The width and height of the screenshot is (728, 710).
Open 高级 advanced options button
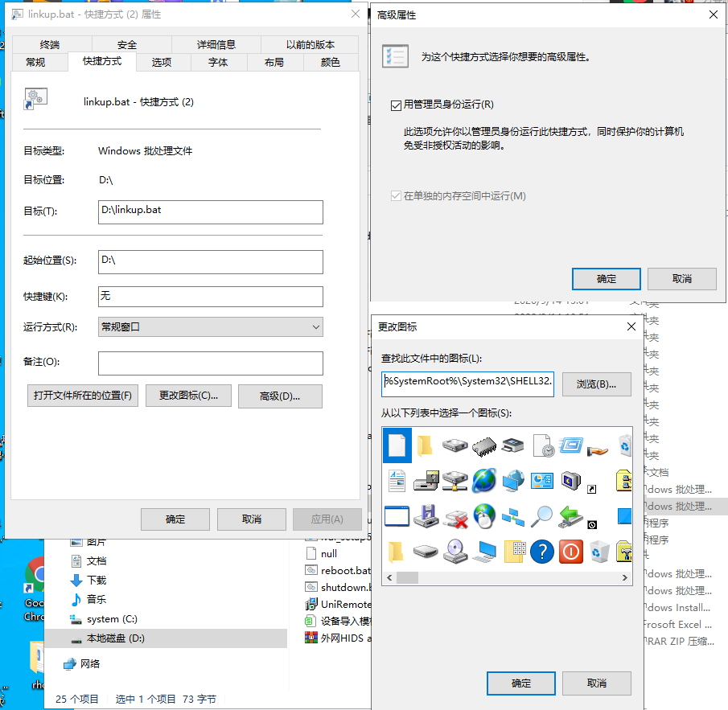point(280,396)
